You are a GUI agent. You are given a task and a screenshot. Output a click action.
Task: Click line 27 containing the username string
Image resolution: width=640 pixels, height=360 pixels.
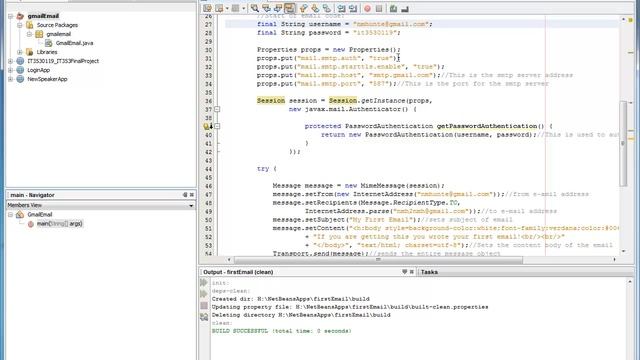pyautogui.click(x=344, y=24)
